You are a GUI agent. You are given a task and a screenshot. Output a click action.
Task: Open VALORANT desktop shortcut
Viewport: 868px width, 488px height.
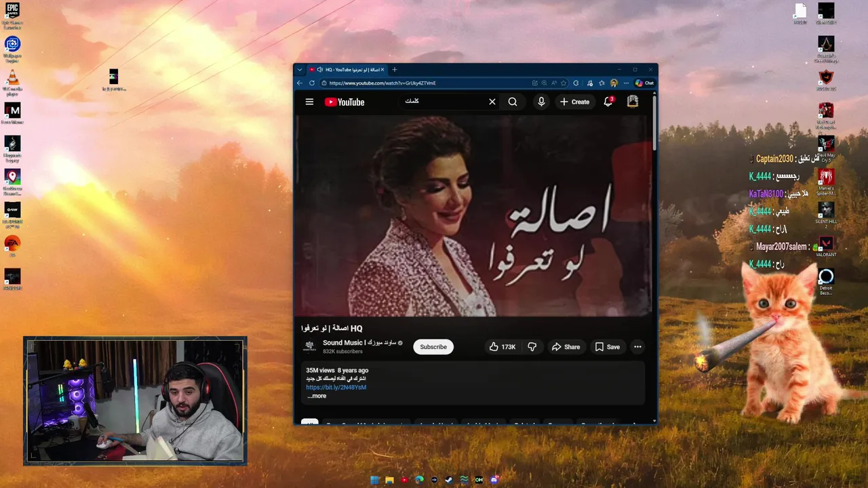(825, 245)
